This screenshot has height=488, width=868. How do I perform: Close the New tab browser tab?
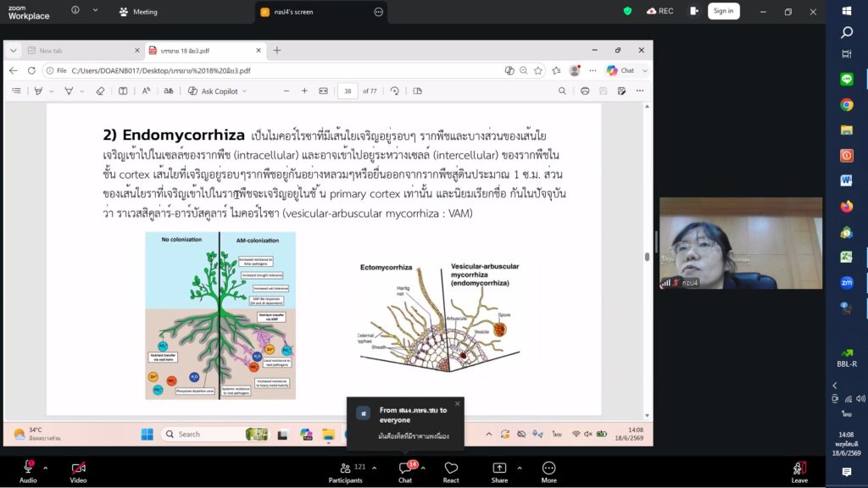coord(137,50)
